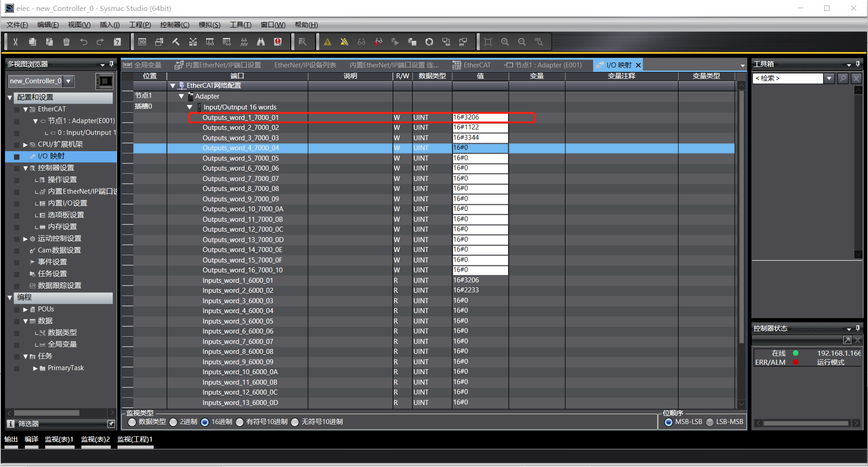868x467 pixels.
Task: Click the Build hammer icon
Action: [x=176, y=42]
